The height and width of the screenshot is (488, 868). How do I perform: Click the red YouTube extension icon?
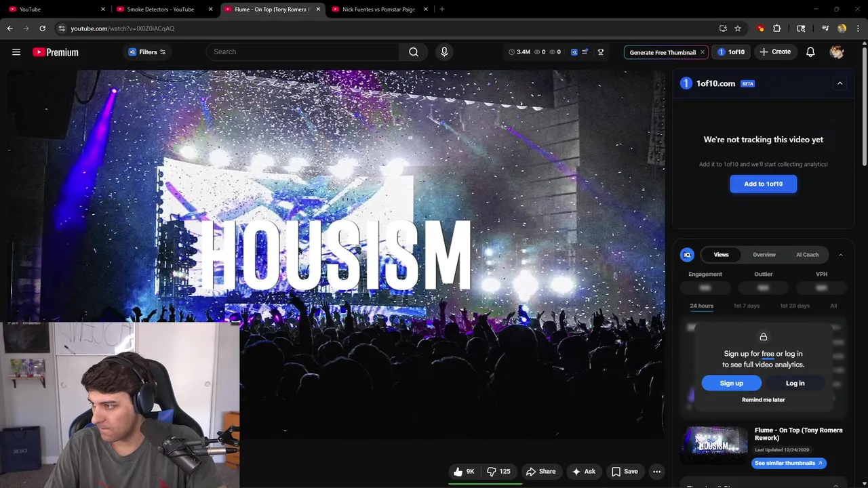point(761,28)
